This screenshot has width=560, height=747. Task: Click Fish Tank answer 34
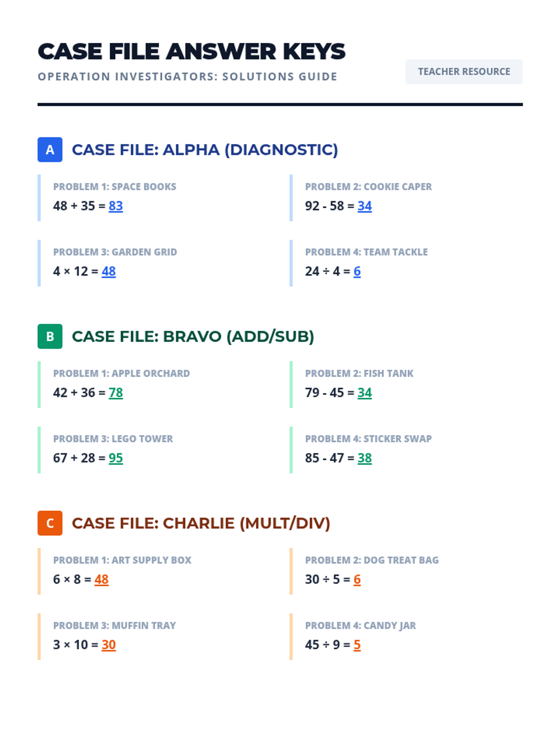(364, 393)
